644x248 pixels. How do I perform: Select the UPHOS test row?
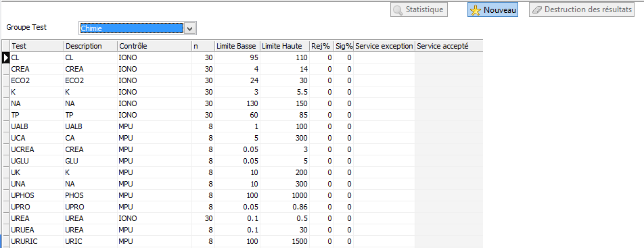242,195
